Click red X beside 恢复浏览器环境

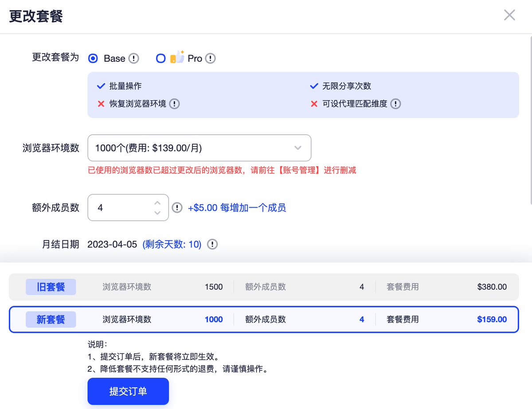click(101, 104)
